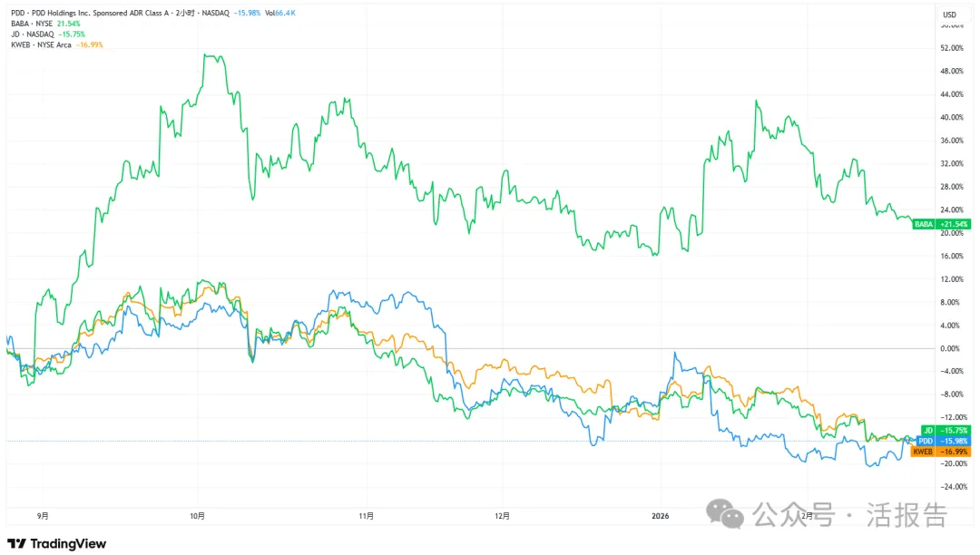Click the 2026 year marker on axis
The image size is (980, 555).
point(660,515)
